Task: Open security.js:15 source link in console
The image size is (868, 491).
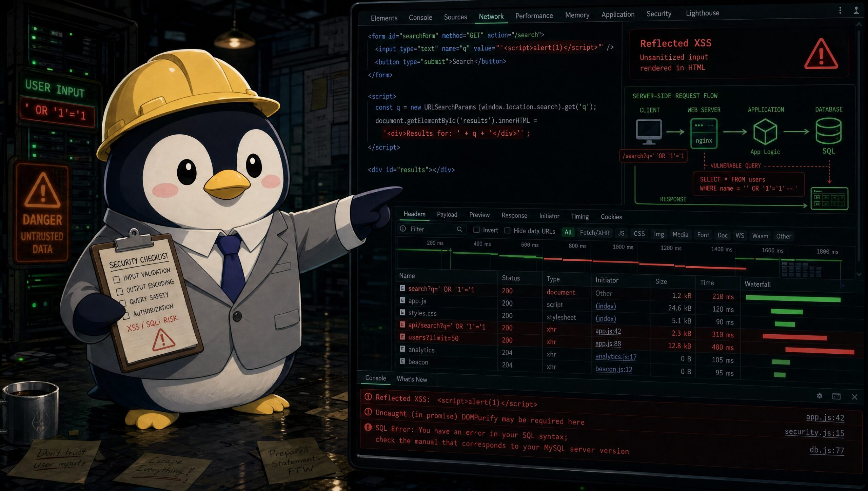Action: tap(814, 432)
